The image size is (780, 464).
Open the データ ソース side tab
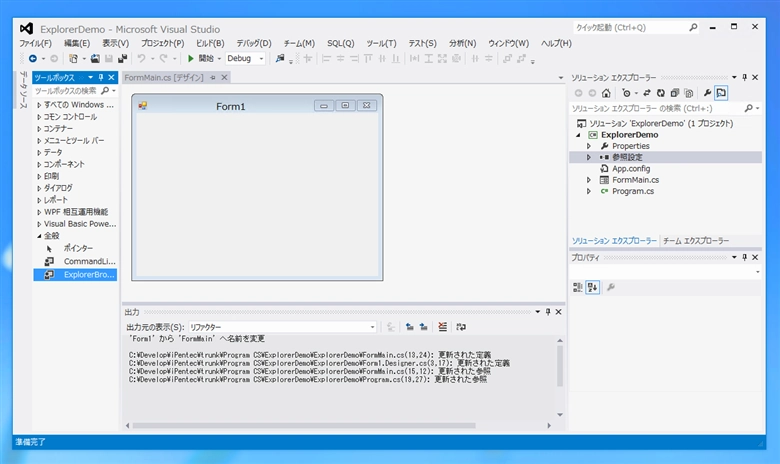click(23, 90)
